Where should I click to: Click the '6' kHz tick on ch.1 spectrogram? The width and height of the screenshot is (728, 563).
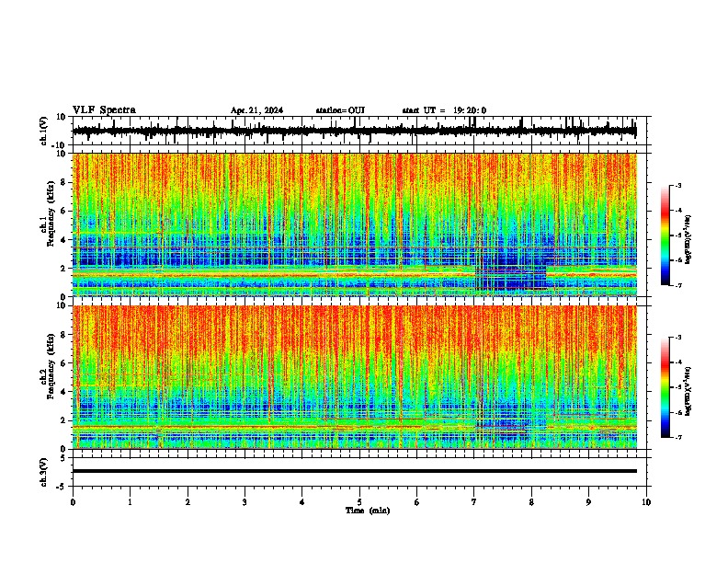[64, 211]
